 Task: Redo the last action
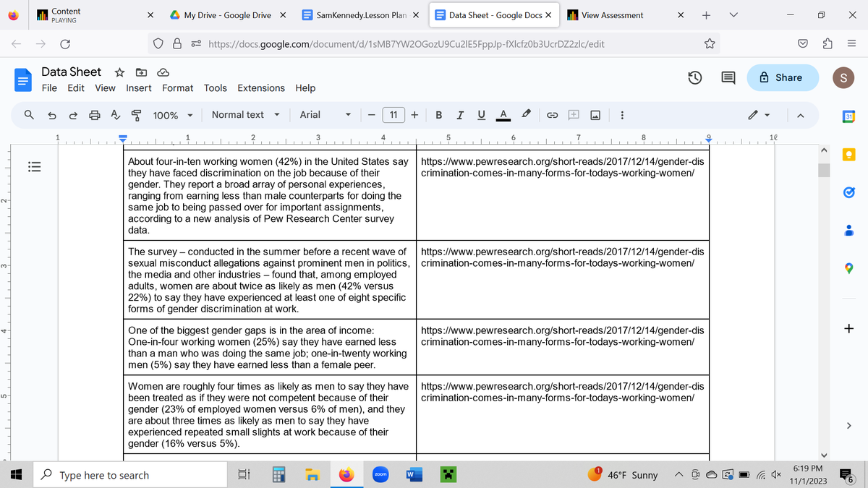73,114
